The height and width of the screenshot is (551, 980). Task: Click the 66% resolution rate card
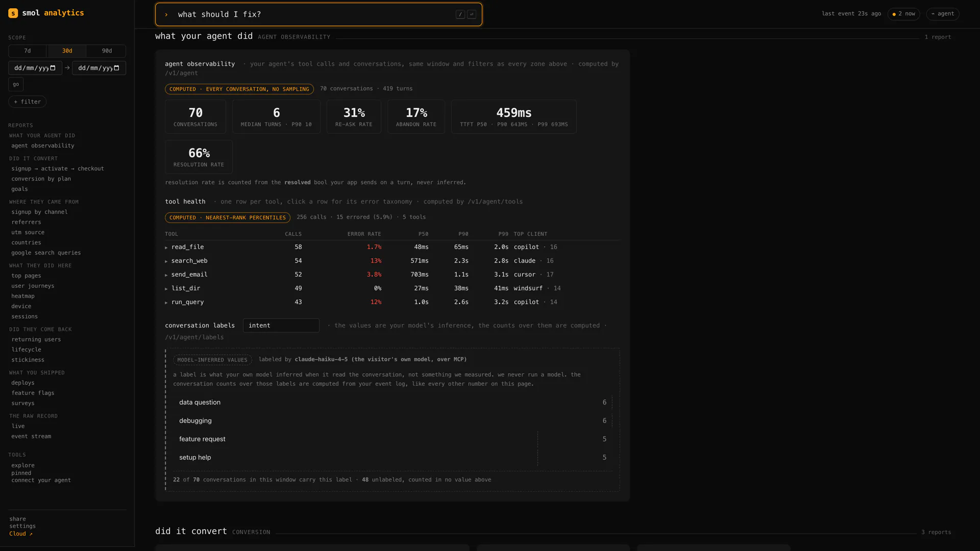click(x=199, y=157)
